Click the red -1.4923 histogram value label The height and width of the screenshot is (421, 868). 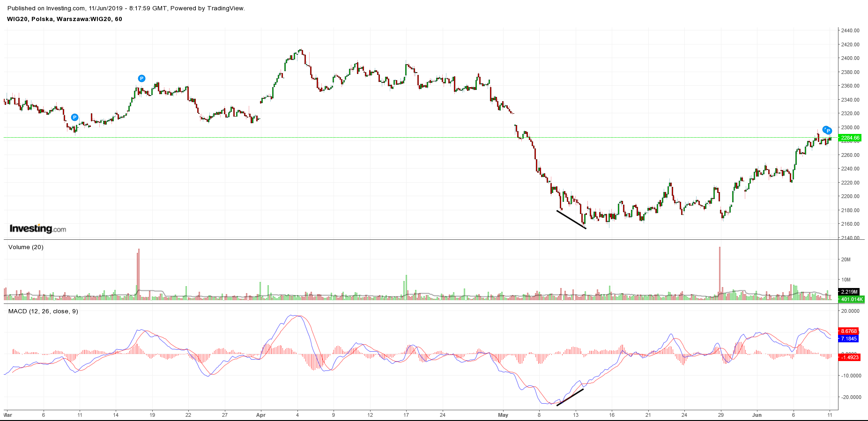[x=850, y=357]
